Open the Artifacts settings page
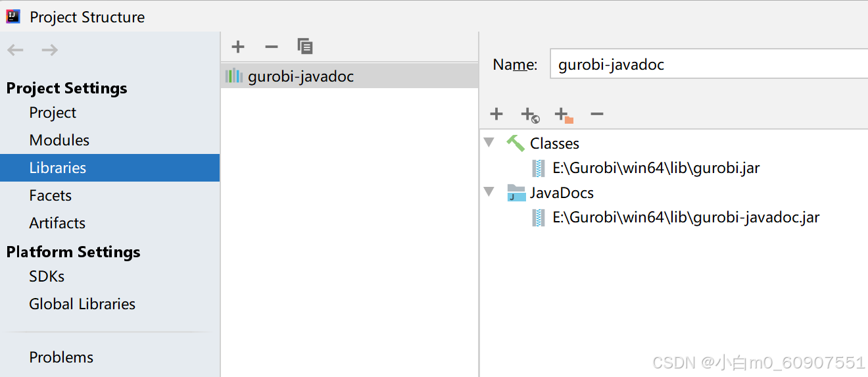The width and height of the screenshot is (868, 377). click(57, 223)
